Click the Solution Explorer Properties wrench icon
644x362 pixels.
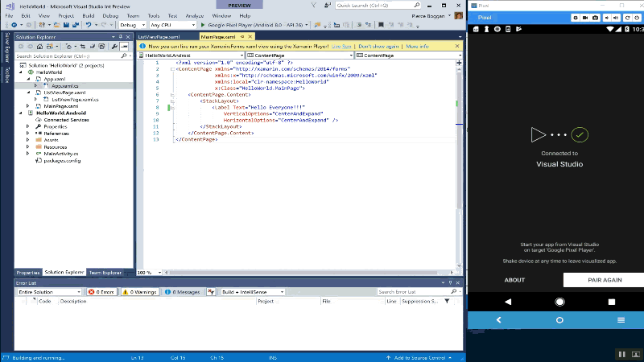pyautogui.click(x=114, y=47)
